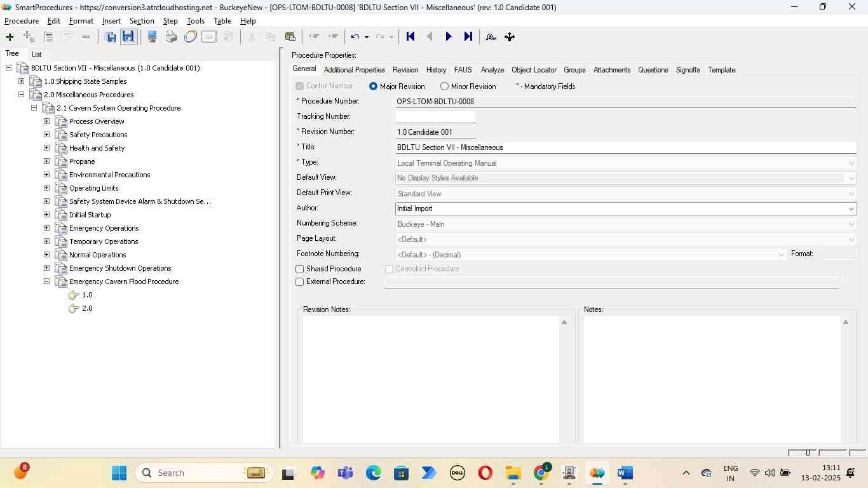This screenshot has height=488, width=868.
Task: Collapse 2.0 Miscellaneous Procedures node
Action: pyautogui.click(x=21, y=95)
